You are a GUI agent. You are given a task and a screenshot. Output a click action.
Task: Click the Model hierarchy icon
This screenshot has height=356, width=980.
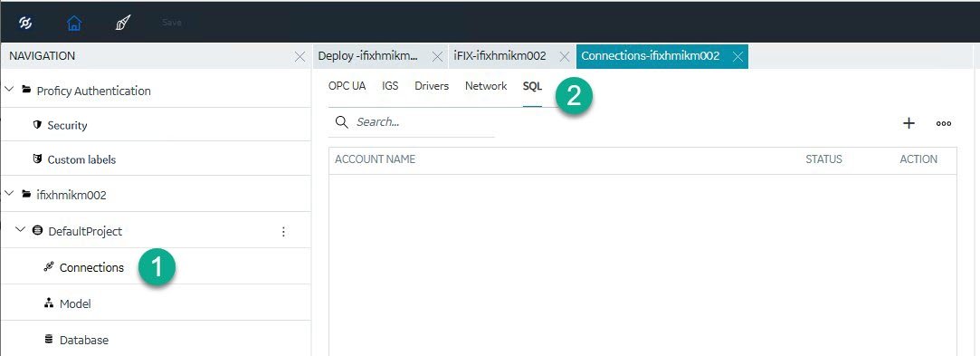(49, 303)
